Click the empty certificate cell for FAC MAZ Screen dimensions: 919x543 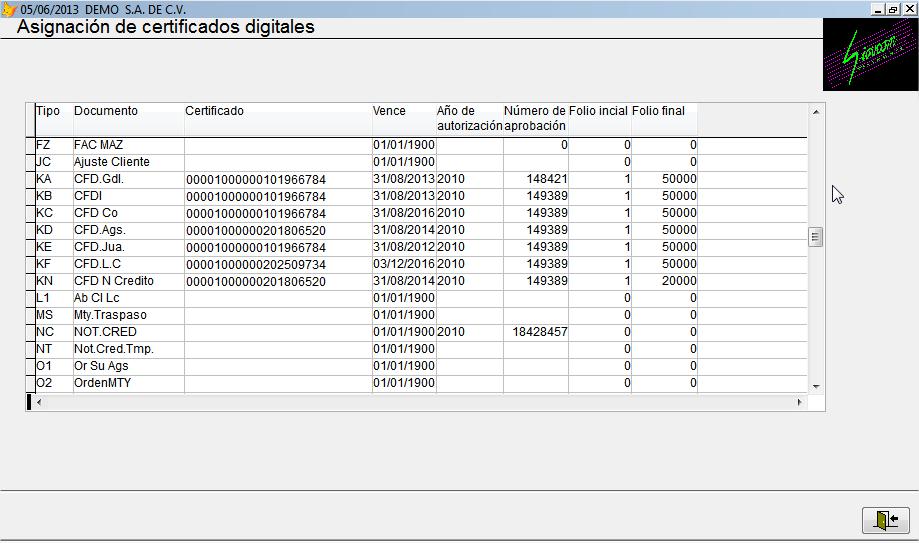click(x=278, y=145)
